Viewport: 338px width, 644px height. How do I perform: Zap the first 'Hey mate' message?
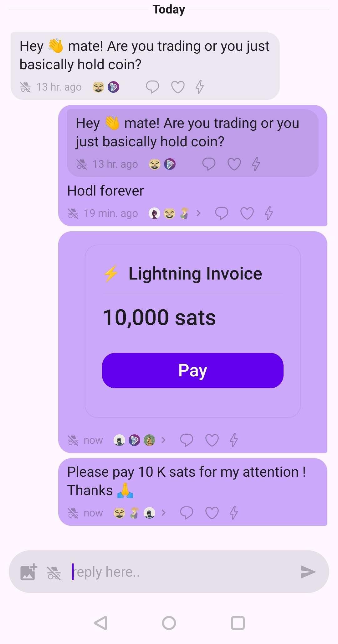tap(200, 87)
